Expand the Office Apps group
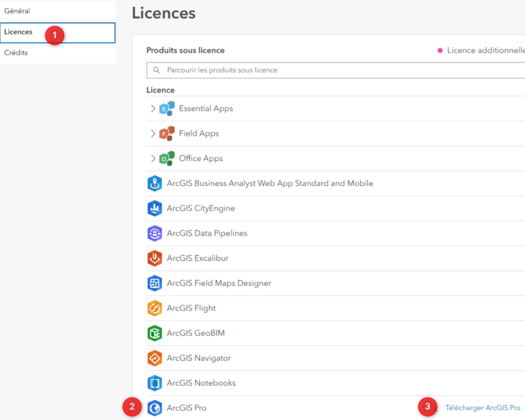Screen dimensions: 525x420 pyautogui.click(x=153, y=159)
